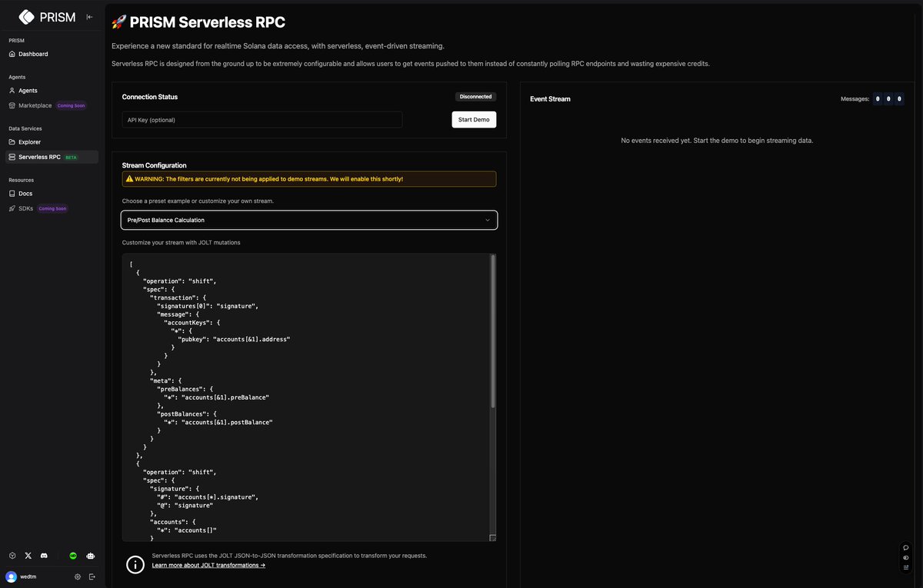Click the Marketplace store icon
This screenshot has width=923, height=588.
[12, 105]
